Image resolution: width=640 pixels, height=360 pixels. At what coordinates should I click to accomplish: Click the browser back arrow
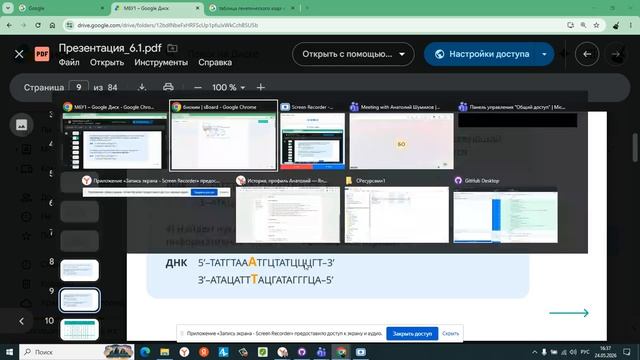(9, 25)
